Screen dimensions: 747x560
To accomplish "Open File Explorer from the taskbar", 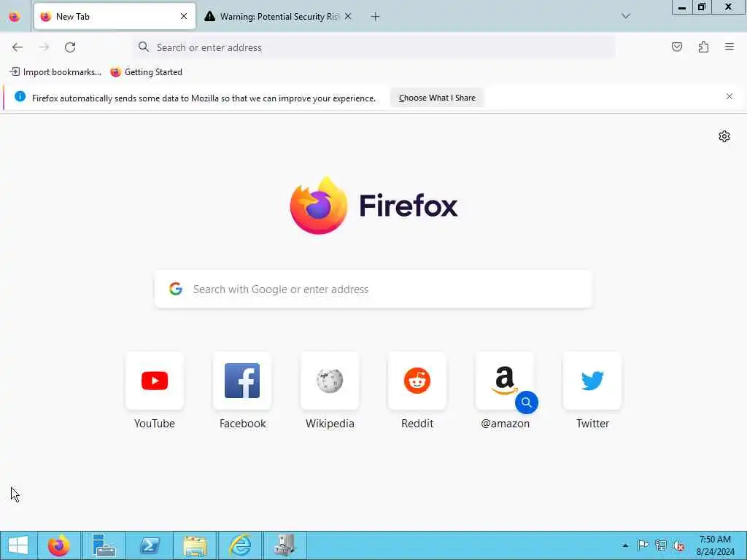I will [x=195, y=545].
